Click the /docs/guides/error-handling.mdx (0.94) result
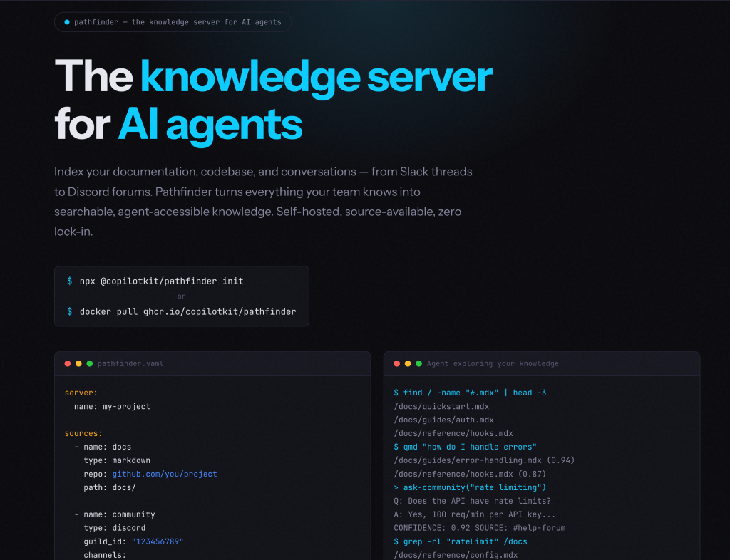This screenshot has height=560, width=730. 484,460
